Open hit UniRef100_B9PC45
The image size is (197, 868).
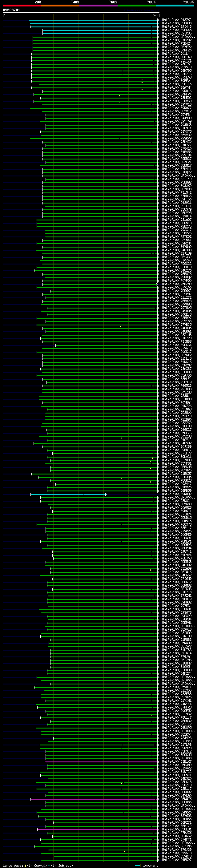[x=176, y=30]
